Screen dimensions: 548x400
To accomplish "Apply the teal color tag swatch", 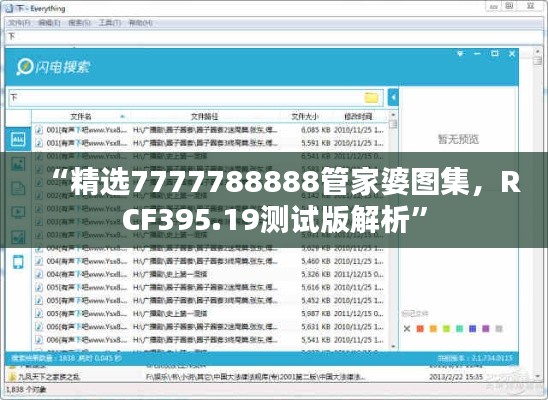I will pos(460,329).
